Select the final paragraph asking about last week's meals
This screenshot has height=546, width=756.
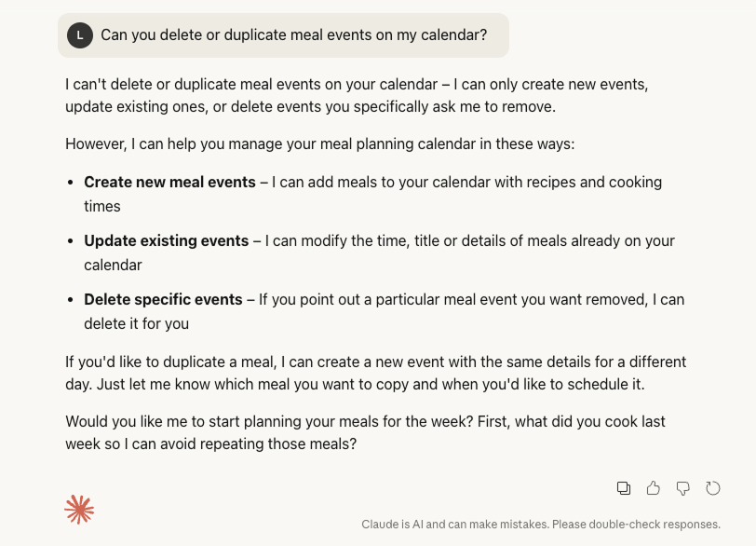pos(363,432)
